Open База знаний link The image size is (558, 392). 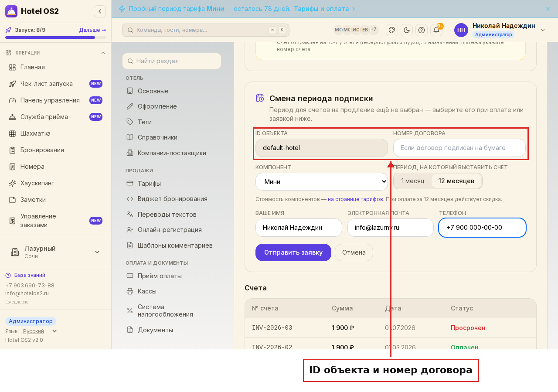pyautogui.click(x=30, y=275)
